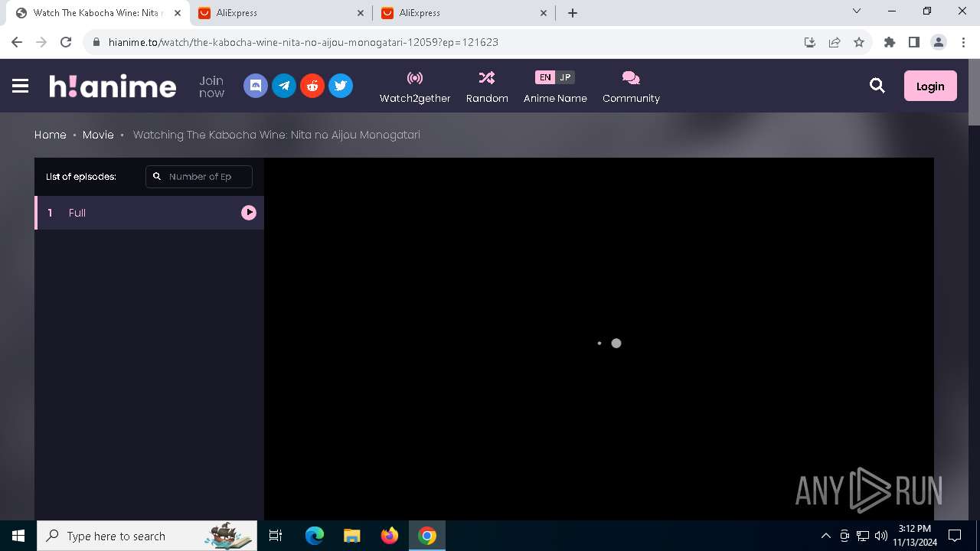Close the first AliExpress tab
The width and height of the screenshot is (980, 551).
(x=361, y=13)
